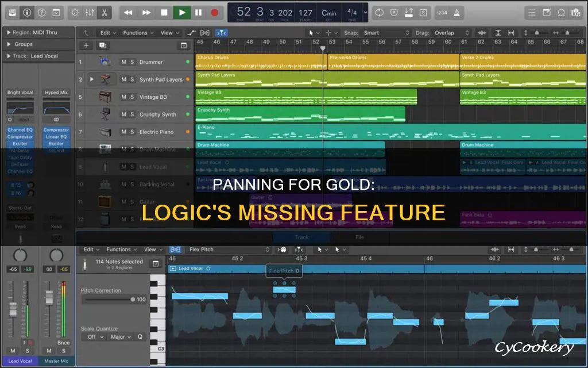This screenshot has height=368, width=588.
Task: Open the editor's Functions menu
Action: 122,250
